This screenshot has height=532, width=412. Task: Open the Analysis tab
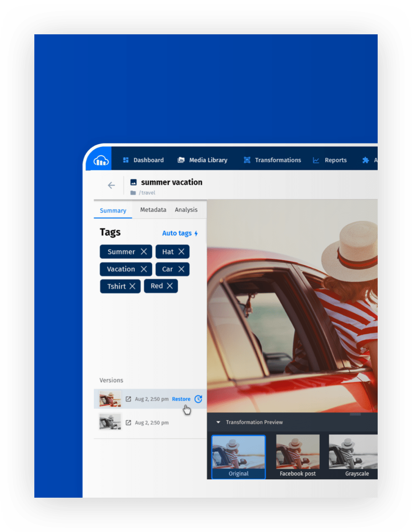[186, 210]
